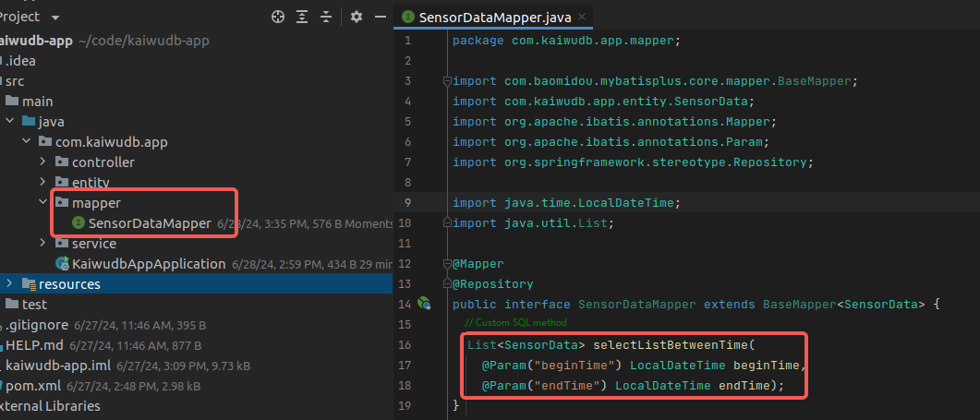Image resolution: width=980 pixels, height=420 pixels.
Task: Click the SensorDataMapper interface icon in tree
Action: pyautogui.click(x=79, y=222)
